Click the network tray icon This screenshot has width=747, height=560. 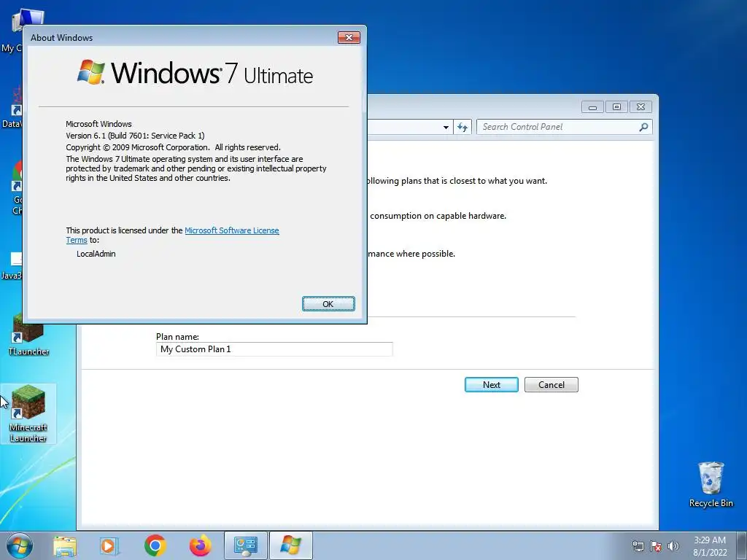pos(638,546)
